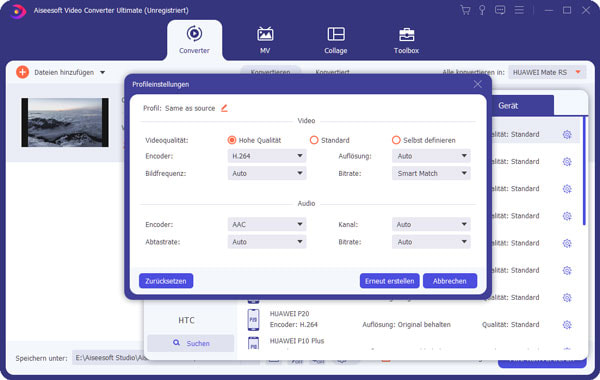Viewport: 600px width, 380px height.
Task: Switch to the MV tab
Action: 265,40
